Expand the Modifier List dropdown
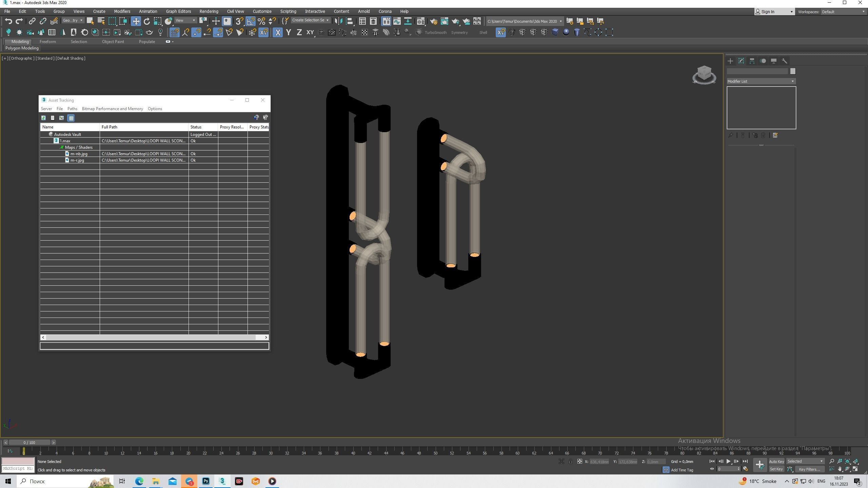868x488 pixels. pos(761,81)
